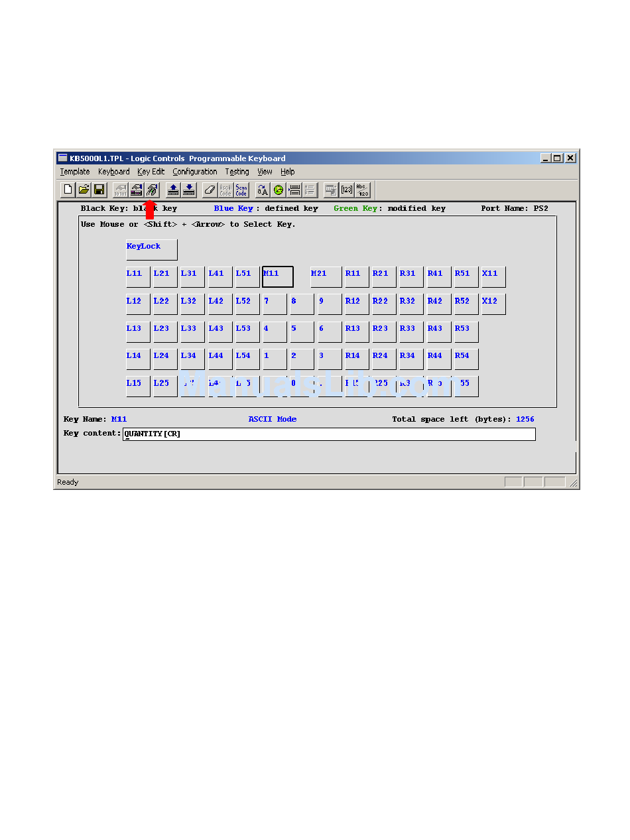
Task: Click the blue-arrow list lines toolbar icon
Action: click(294, 190)
